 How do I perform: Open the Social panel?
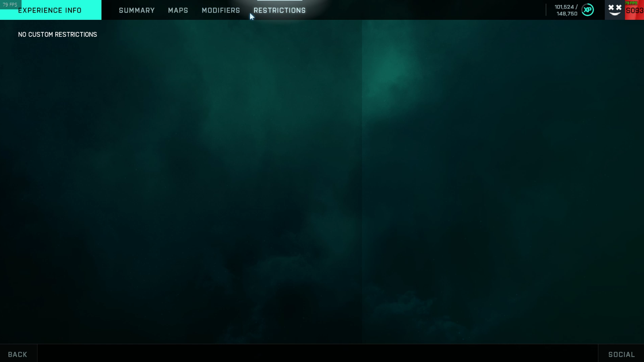click(x=621, y=354)
